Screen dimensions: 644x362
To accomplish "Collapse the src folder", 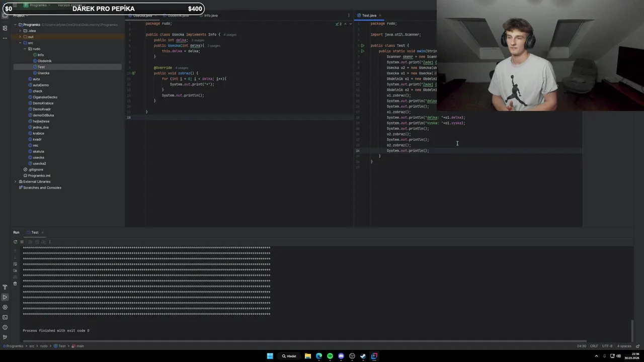I will (x=20, y=43).
